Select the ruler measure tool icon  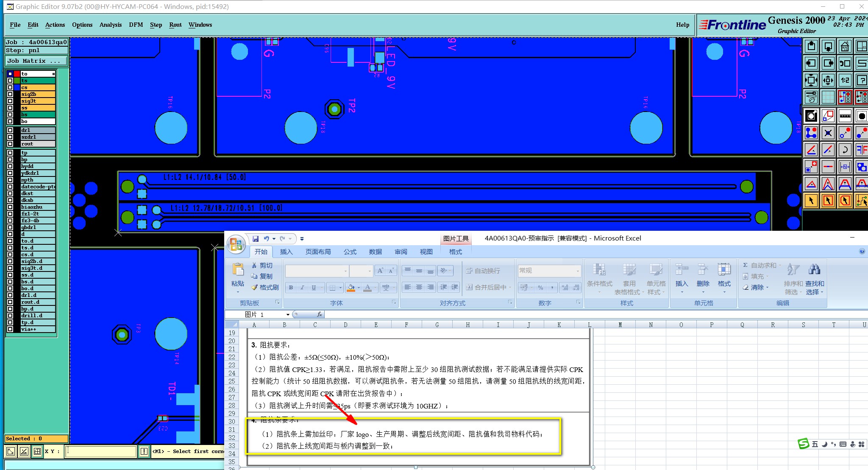point(845,116)
